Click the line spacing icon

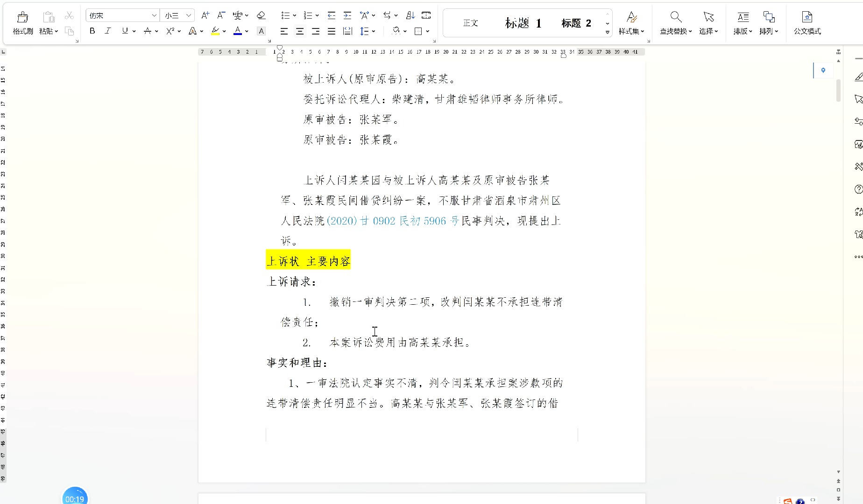(x=364, y=31)
